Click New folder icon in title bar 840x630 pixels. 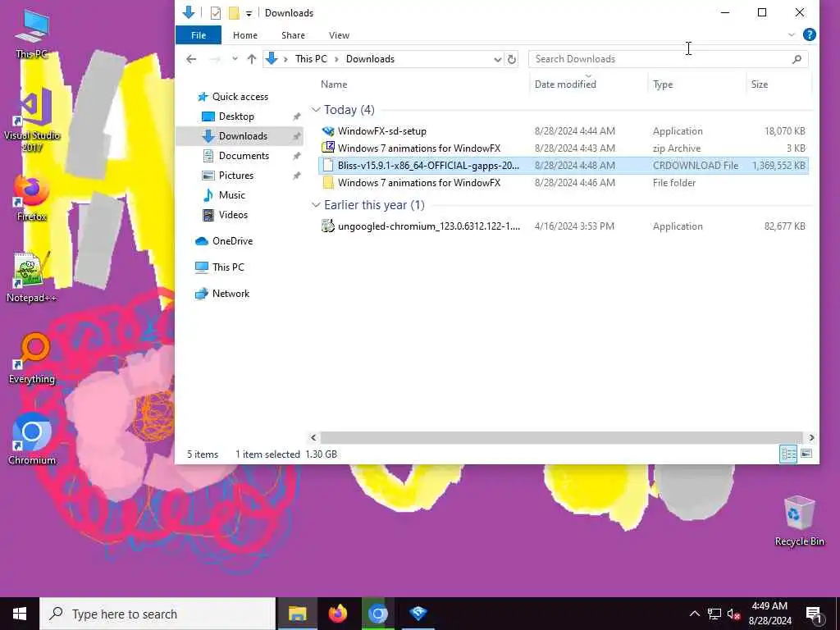point(234,13)
